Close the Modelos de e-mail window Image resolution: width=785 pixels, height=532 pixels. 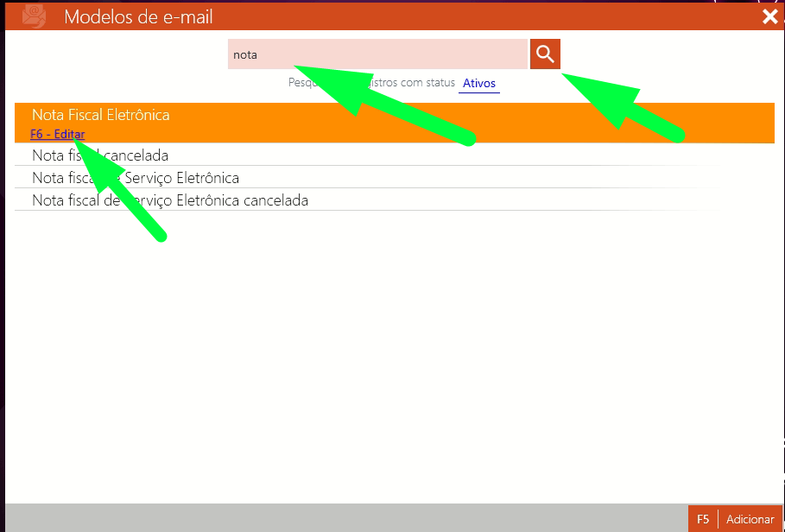tap(770, 16)
